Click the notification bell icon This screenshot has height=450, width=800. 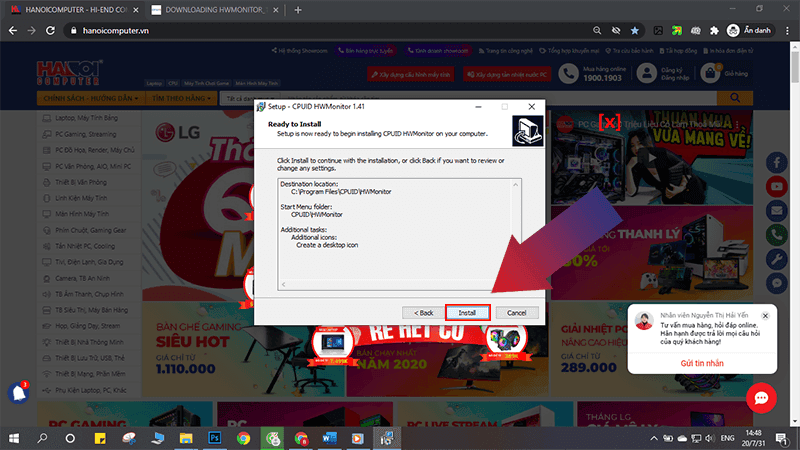[16, 392]
